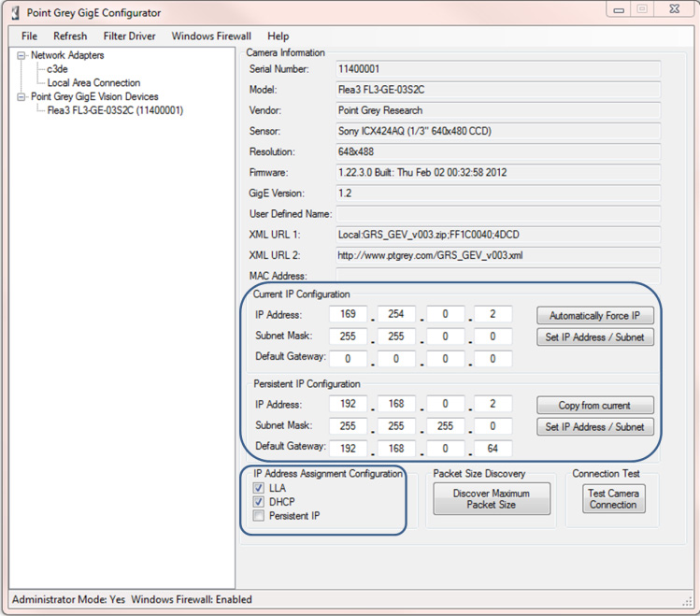Screen dimensions: 700x616
Task: Click current IP address first octet 169
Action: pyautogui.click(x=349, y=314)
